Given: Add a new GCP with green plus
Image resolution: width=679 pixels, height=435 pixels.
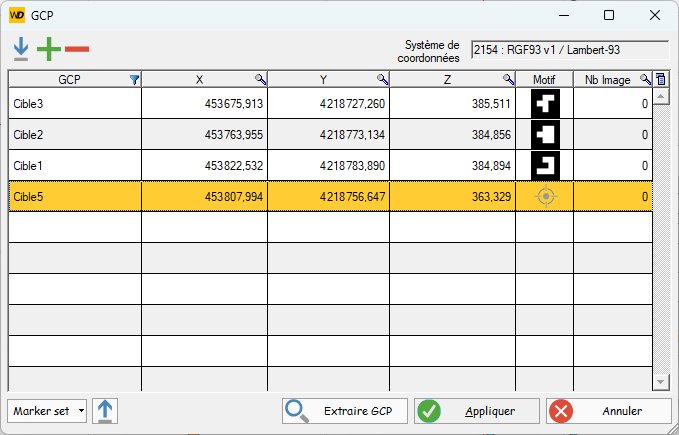Looking at the screenshot, I should coord(48,49).
